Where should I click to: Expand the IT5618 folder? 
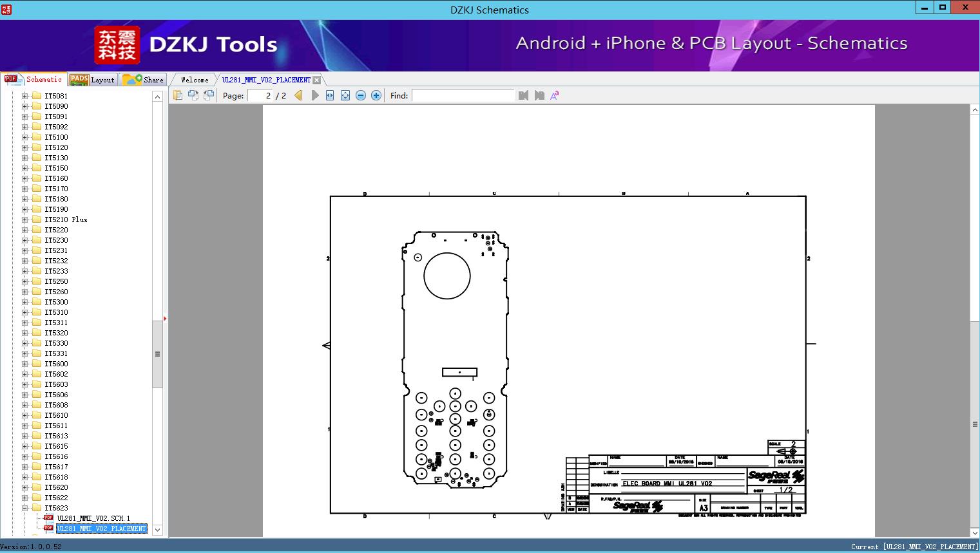pyautogui.click(x=25, y=477)
